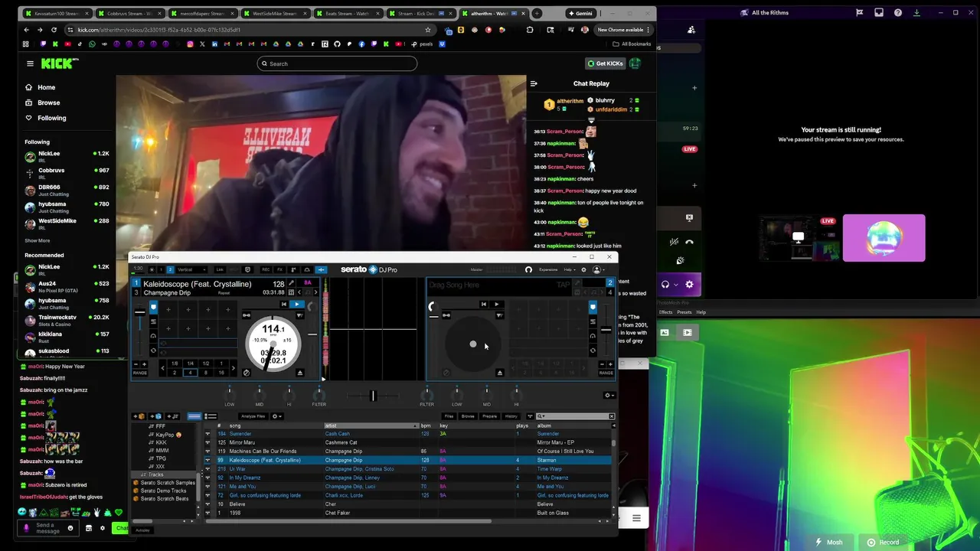Open Serato Help menu

pyautogui.click(x=569, y=269)
